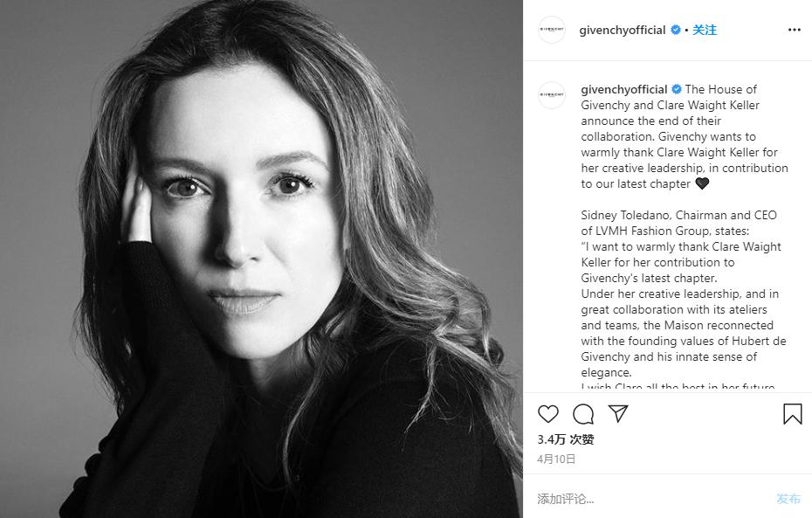Open givenchyofficial profile from header username

623,30
